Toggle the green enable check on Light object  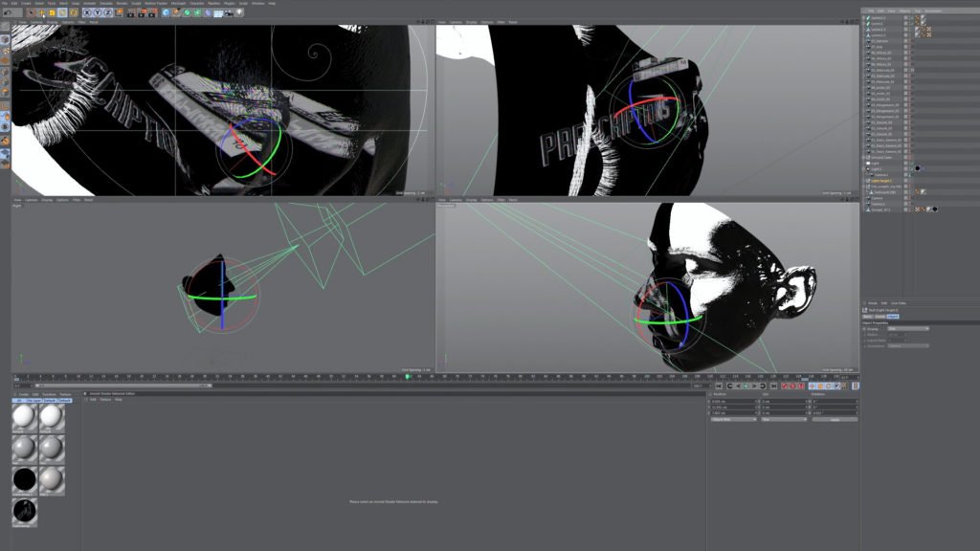(x=911, y=163)
